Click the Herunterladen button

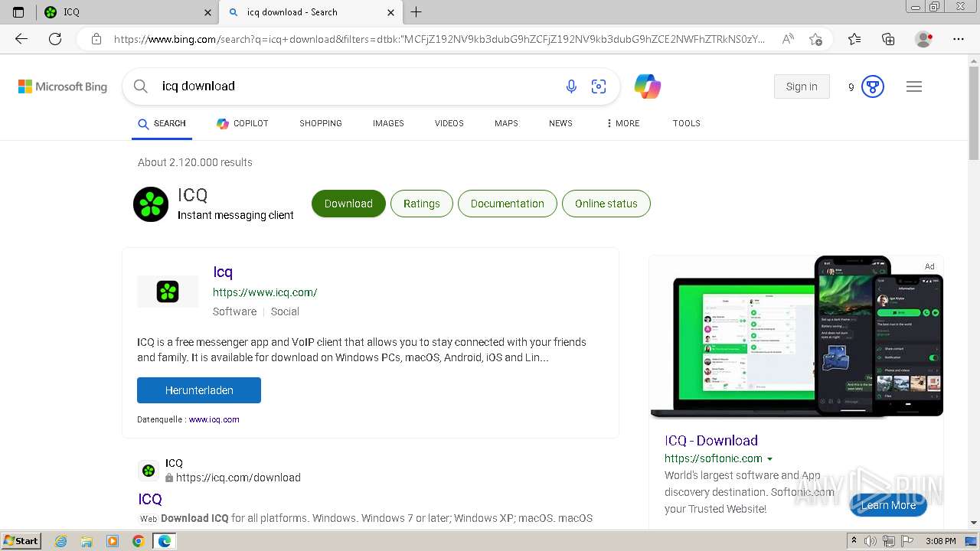199,390
